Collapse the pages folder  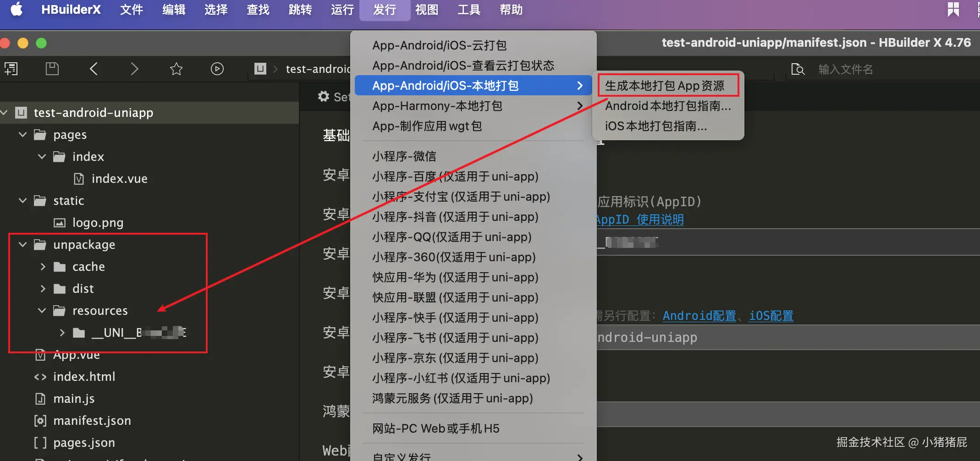(x=22, y=135)
